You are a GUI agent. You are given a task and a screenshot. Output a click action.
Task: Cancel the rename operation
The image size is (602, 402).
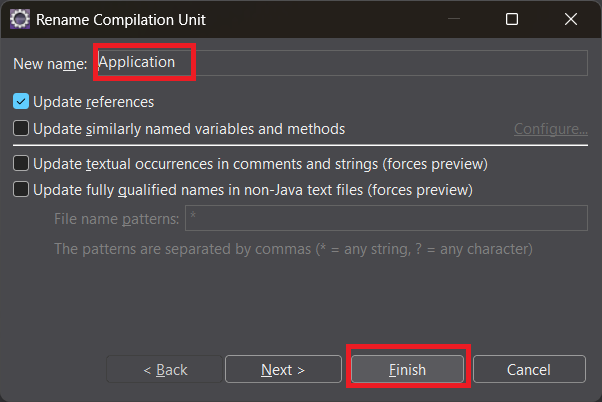[x=529, y=370]
